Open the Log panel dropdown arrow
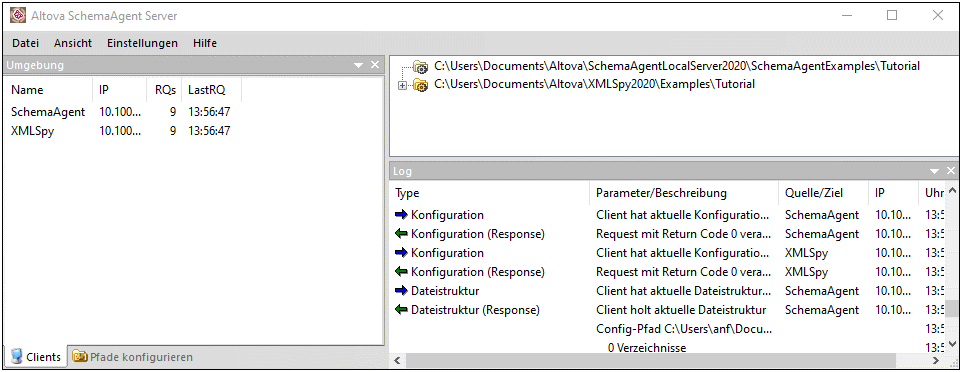This screenshot has width=962, height=372. point(935,171)
